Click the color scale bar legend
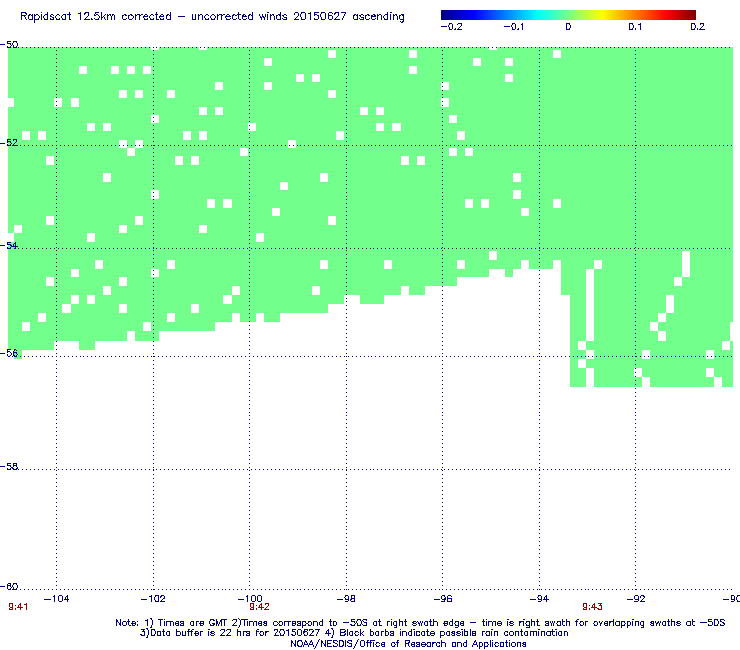Screen dimensions: 740x650 [x=568, y=15]
